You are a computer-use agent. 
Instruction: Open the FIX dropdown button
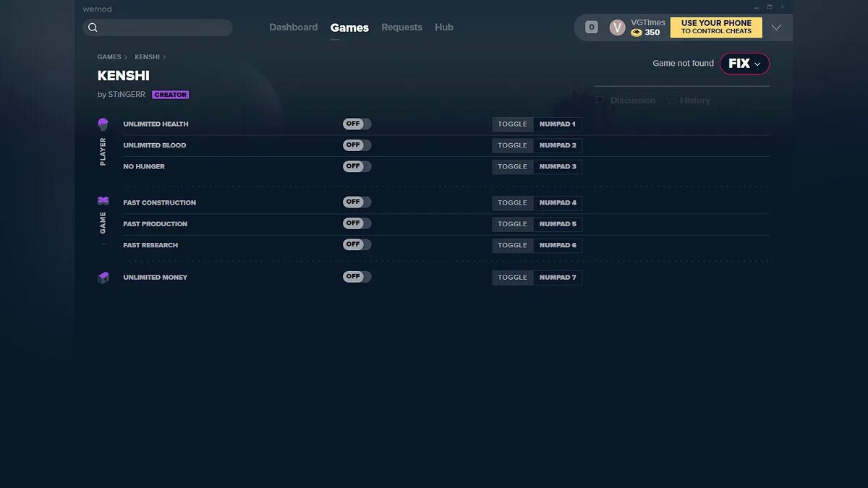[x=744, y=64]
